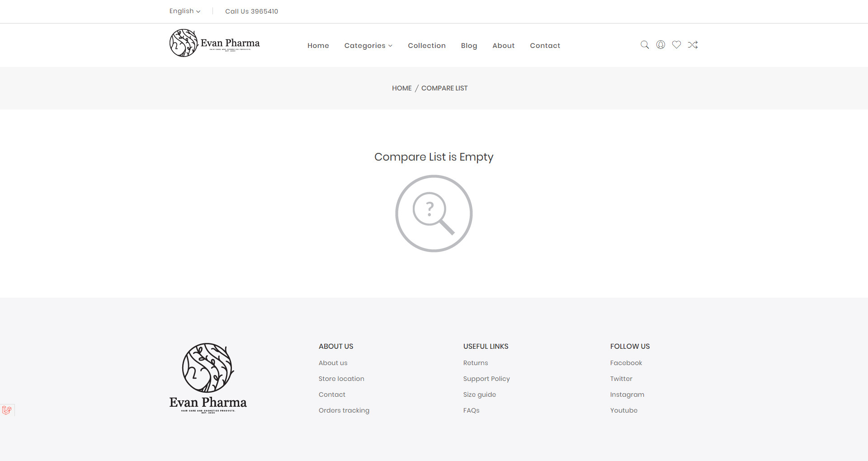The image size is (868, 461).
Task: Click the USEFUL LINKS footer heading
Action: click(486, 347)
